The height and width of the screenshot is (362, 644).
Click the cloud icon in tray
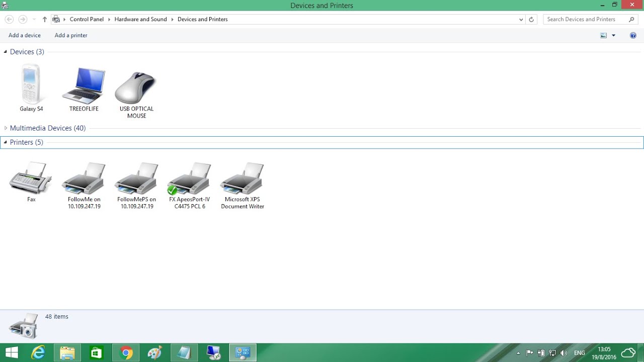tap(628, 352)
